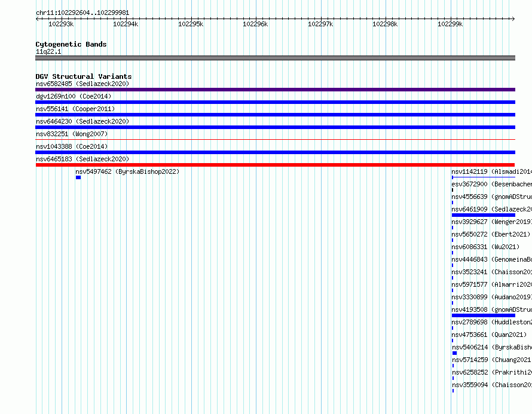The width and height of the screenshot is (532, 414).
Task: Click the 102298k ruler label
Action: [385, 24]
